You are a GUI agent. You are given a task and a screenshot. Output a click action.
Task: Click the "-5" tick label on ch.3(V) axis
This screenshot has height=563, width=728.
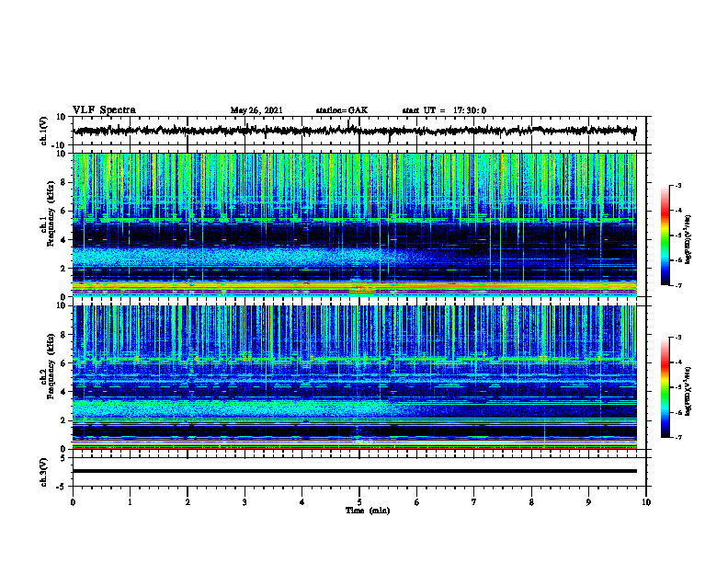pos(63,487)
